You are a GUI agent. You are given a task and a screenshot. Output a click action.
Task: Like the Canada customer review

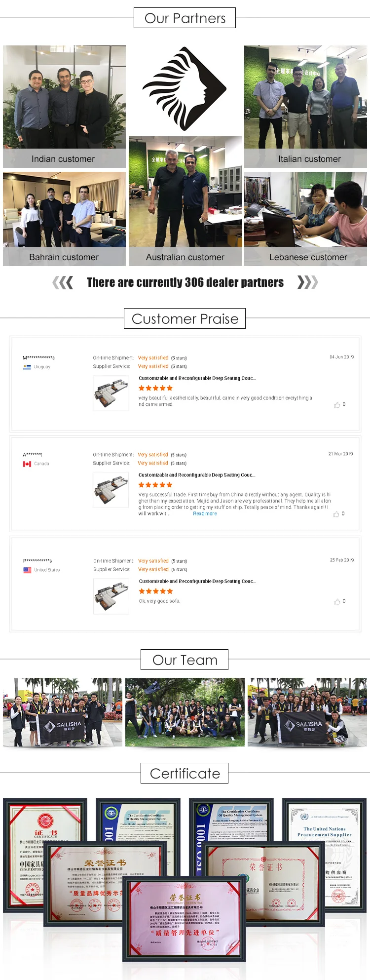336,514
